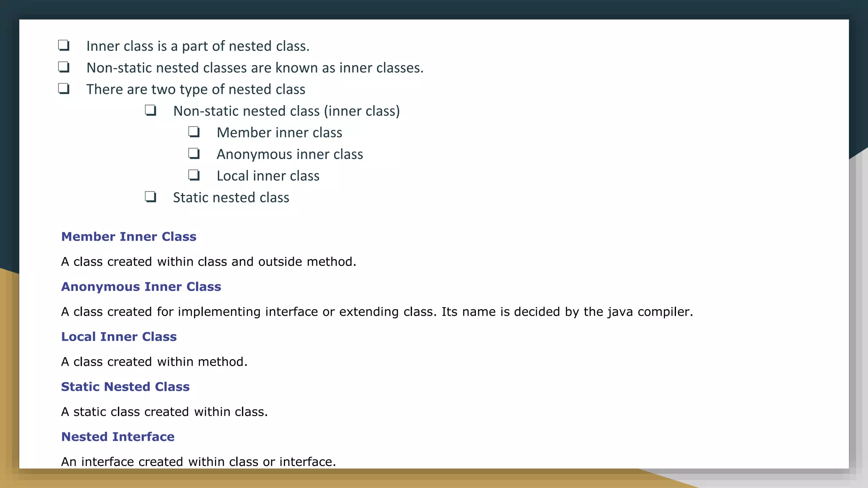Click the 'Local Inner Class' heading

[x=119, y=337]
